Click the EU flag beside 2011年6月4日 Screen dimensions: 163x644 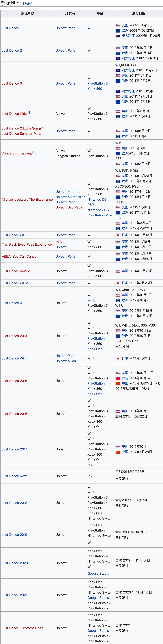pos(118,136)
